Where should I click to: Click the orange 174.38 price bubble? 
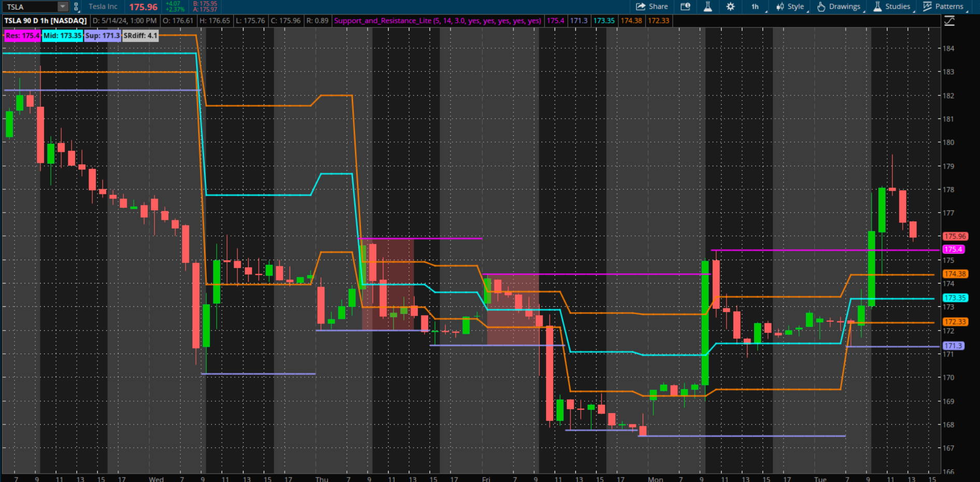(955, 274)
